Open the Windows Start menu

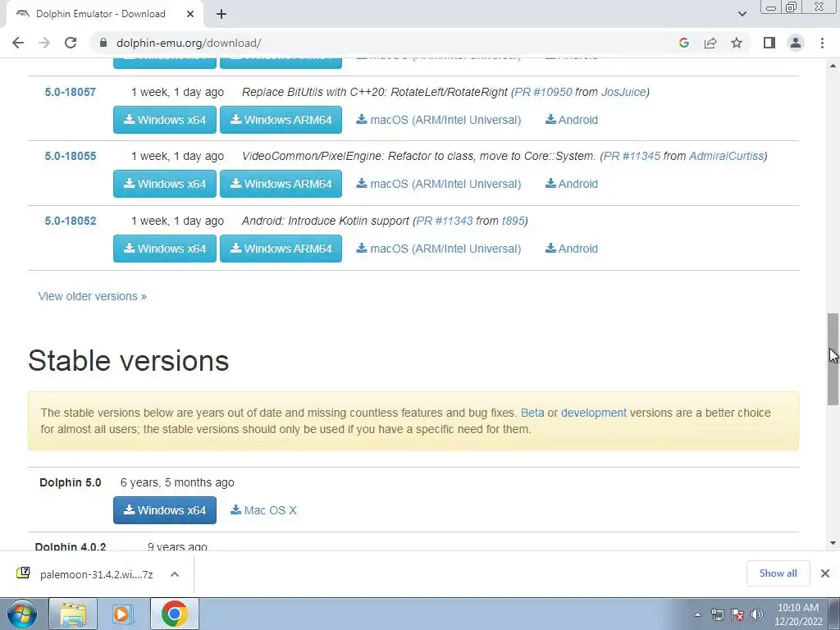tap(22, 614)
